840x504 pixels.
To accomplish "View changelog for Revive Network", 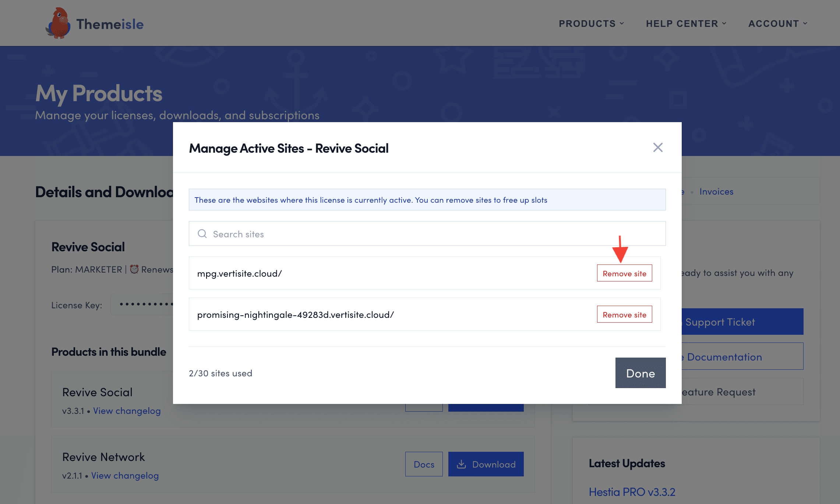I will tap(125, 475).
